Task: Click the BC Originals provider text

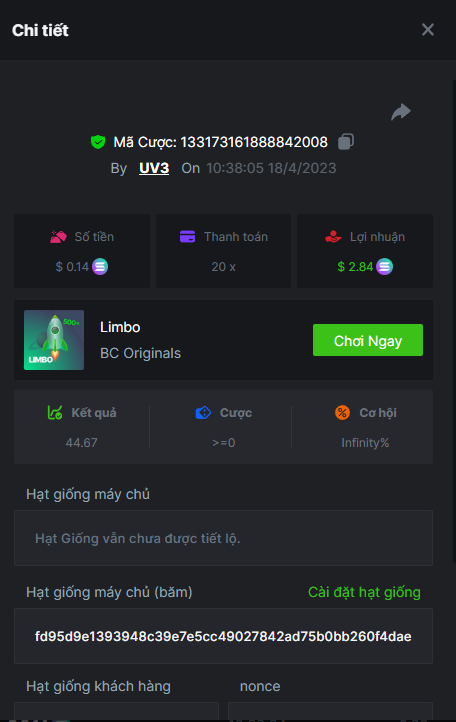Action: pos(140,353)
